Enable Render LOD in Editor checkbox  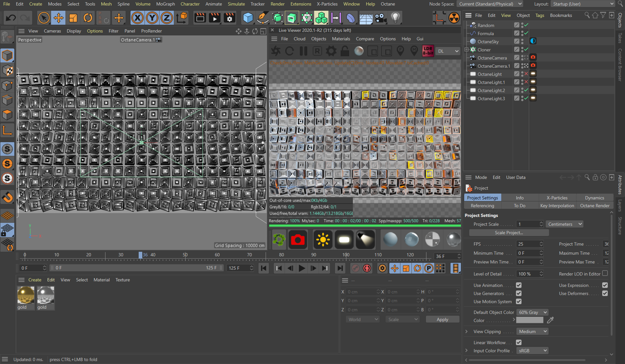point(605,274)
